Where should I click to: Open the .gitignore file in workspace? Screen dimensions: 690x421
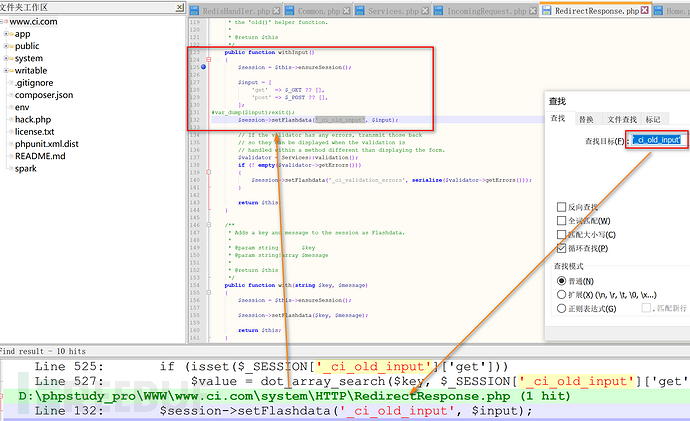click(x=34, y=83)
